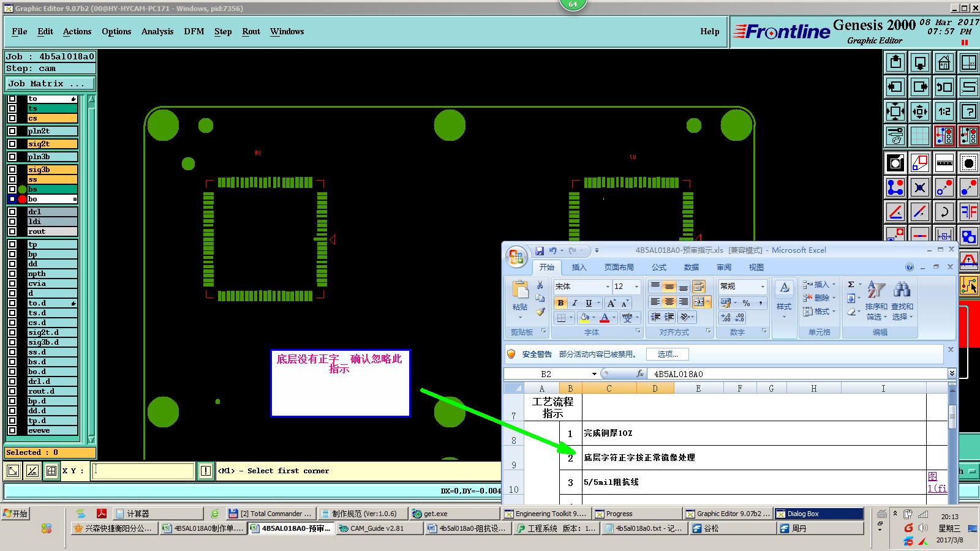980x551 pixels.
Task: Click the blue X delete tool
Action: pyautogui.click(x=920, y=187)
